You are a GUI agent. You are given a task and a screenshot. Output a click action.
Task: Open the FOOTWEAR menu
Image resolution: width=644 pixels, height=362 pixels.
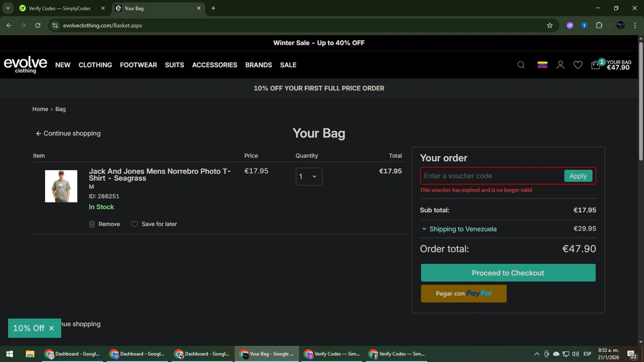pyautogui.click(x=138, y=65)
